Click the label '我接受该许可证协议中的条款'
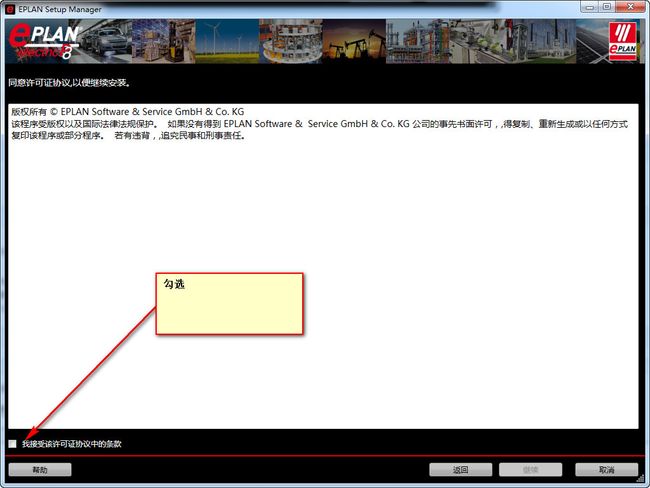 point(72,444)
